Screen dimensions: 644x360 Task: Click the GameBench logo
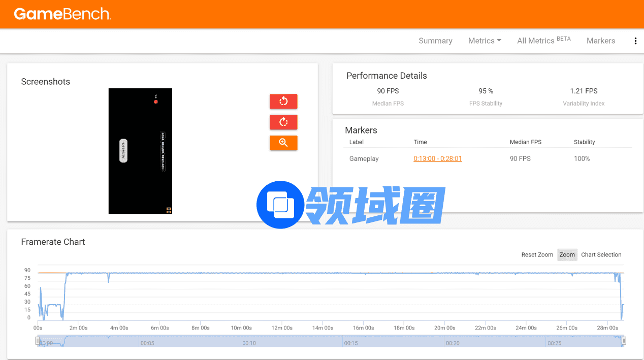point(62,14)
